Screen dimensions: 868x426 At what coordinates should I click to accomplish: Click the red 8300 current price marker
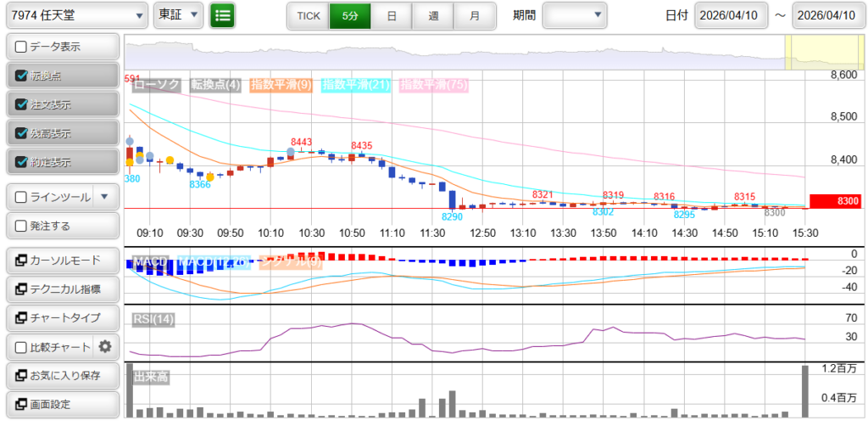(835, 201)
